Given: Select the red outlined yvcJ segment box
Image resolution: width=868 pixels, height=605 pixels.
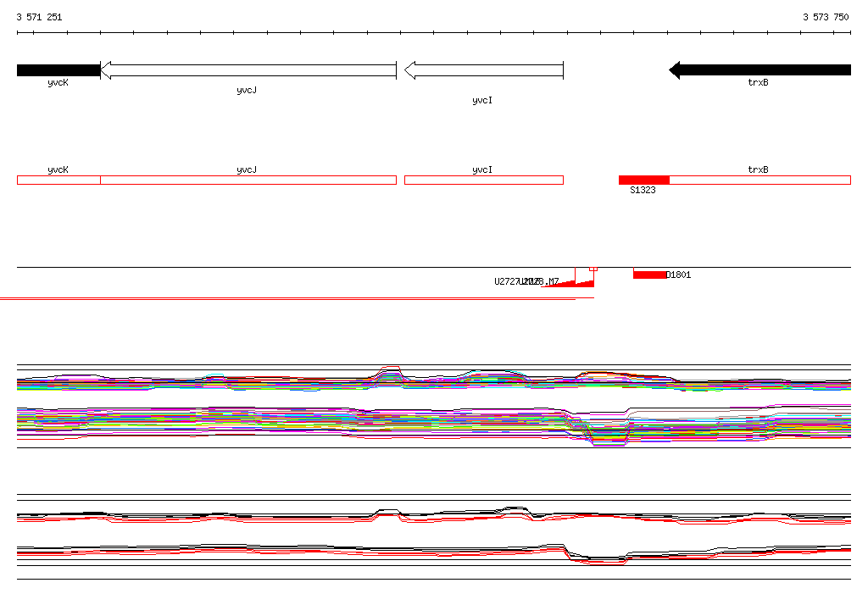Looking at the screenshot, I should 248,180.
